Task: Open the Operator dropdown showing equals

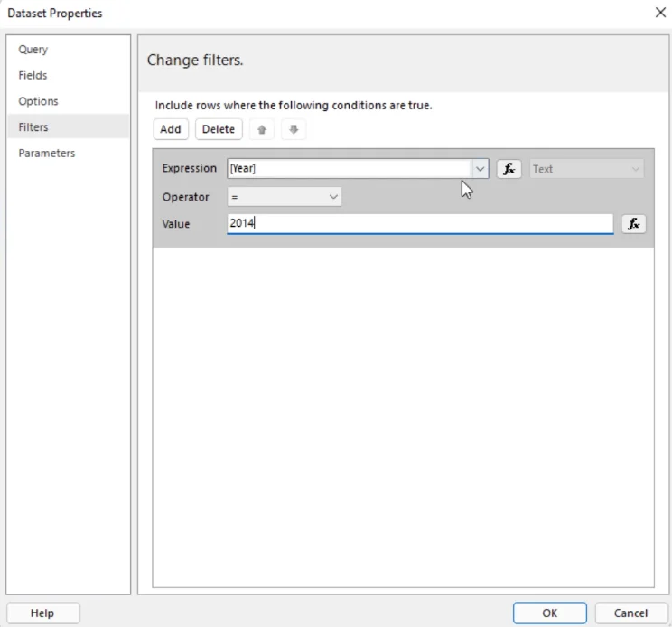Action: click(x=285, y=197)
